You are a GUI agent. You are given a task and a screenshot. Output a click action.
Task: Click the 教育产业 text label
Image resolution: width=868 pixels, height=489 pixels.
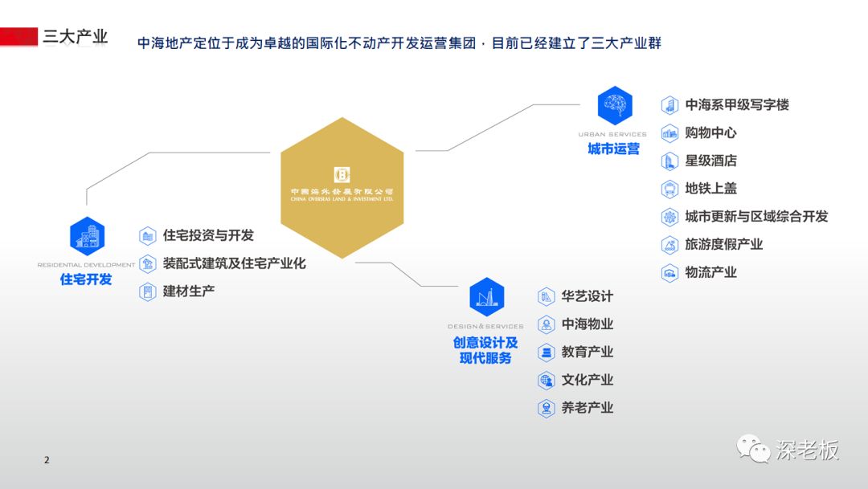tap(588, 352)
